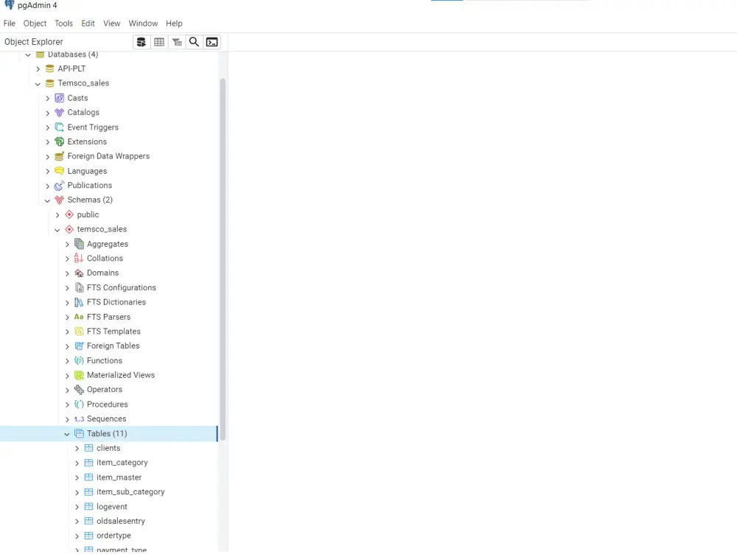Expand the logevent table
This screenshot has width=737, height=560.
(77, 507)
